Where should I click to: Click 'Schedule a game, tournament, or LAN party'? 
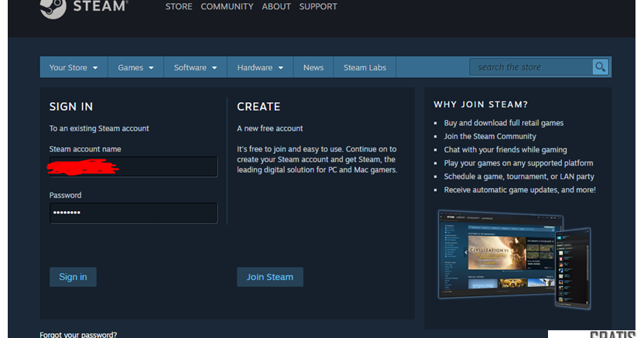tap(519, 176)
